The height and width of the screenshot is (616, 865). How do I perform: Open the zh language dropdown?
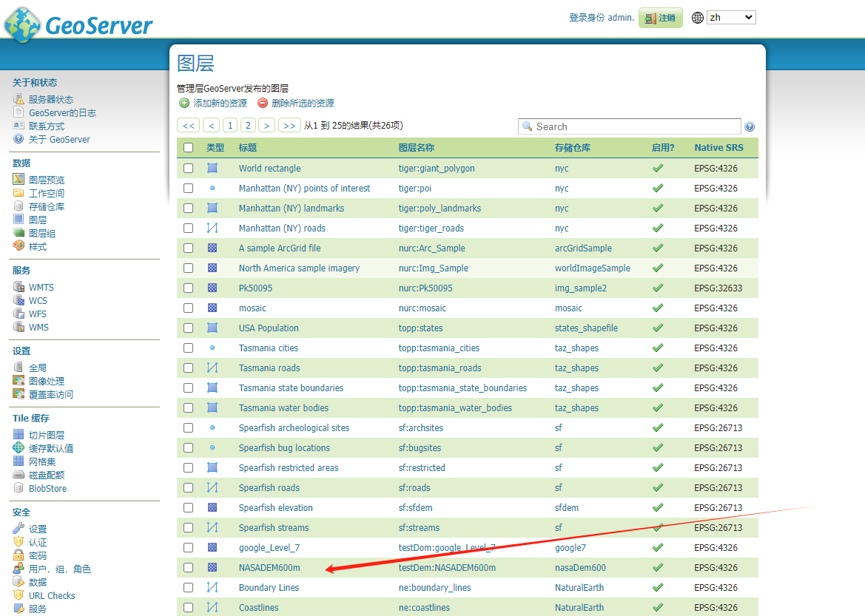tap(731, 18)
